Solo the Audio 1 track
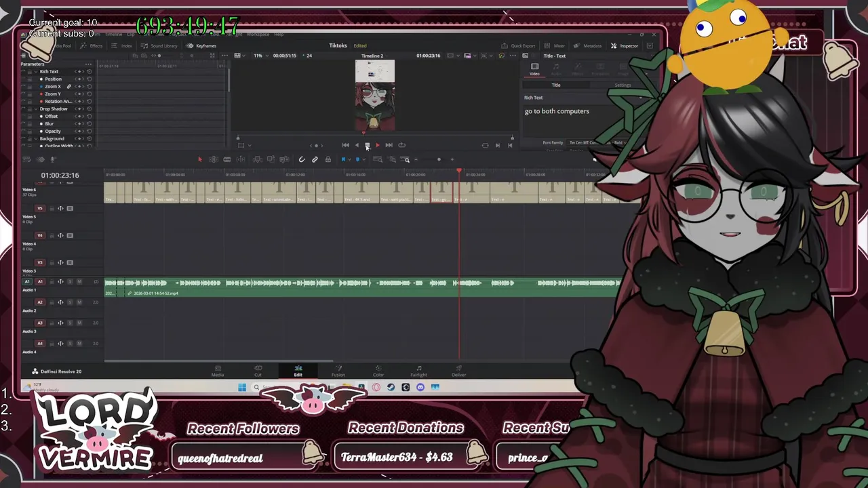The image size is (868, 488). click(x=70, y=281)
